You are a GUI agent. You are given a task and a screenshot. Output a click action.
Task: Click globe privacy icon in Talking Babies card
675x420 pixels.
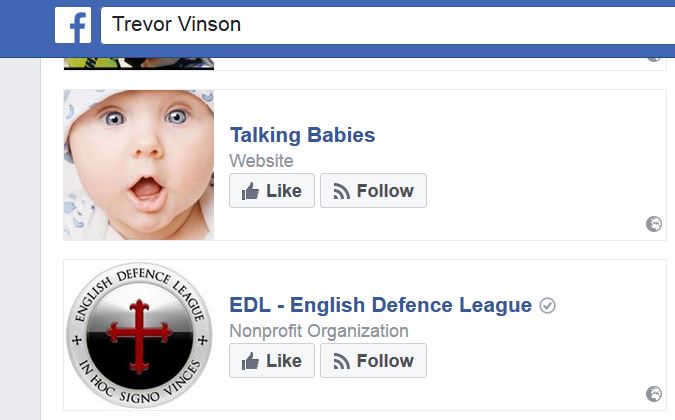coord(653,224)
